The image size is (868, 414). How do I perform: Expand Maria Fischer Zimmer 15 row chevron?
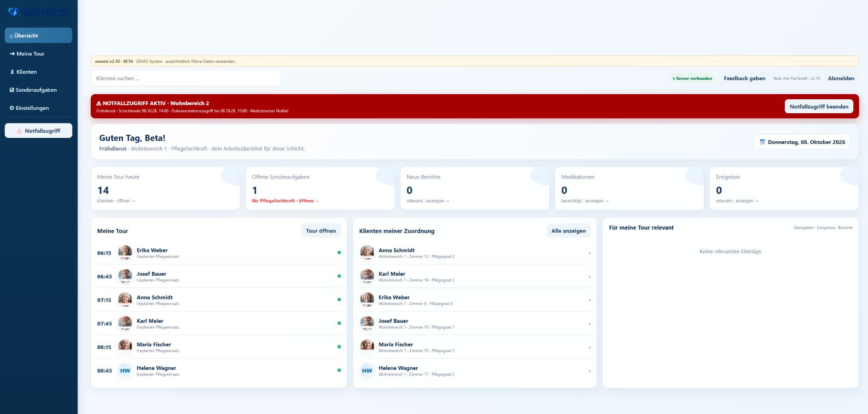point(590,347)
